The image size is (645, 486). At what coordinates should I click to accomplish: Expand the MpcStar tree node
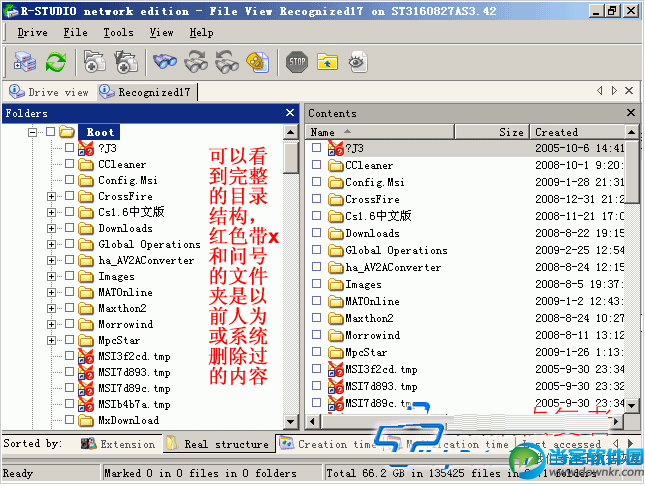tap(51, 341)
